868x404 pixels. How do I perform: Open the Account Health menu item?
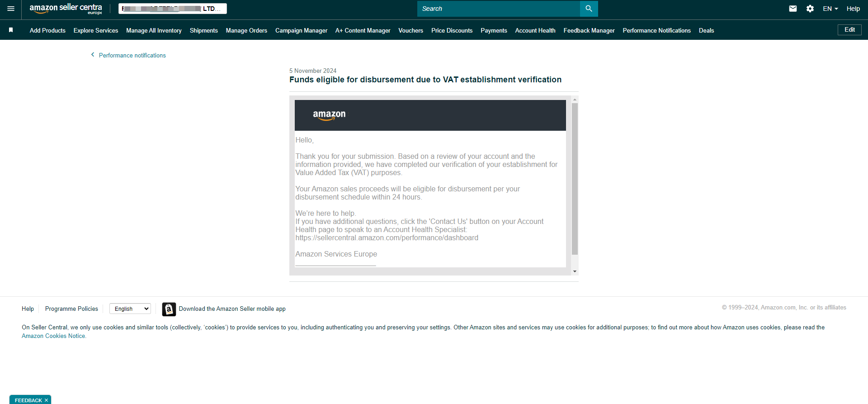click(535, 30)
